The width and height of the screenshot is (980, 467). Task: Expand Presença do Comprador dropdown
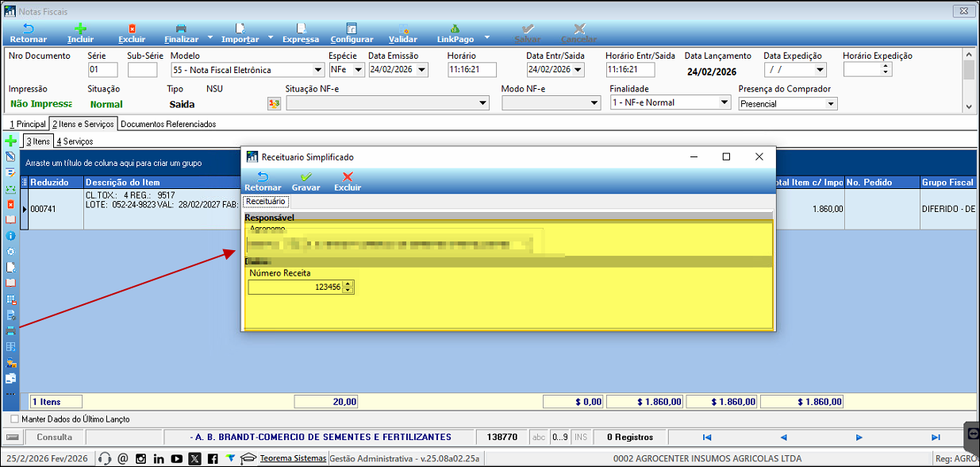[x=831, y=104]
